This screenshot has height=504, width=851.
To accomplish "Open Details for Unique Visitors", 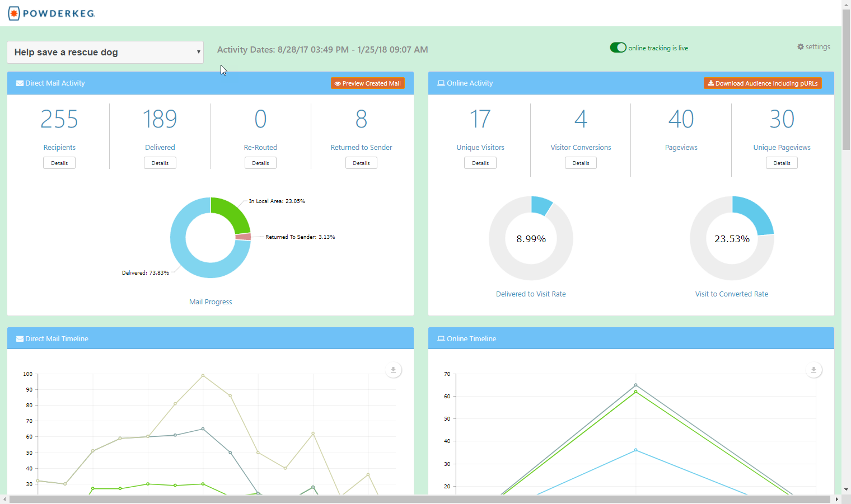I will coord(480,163).
